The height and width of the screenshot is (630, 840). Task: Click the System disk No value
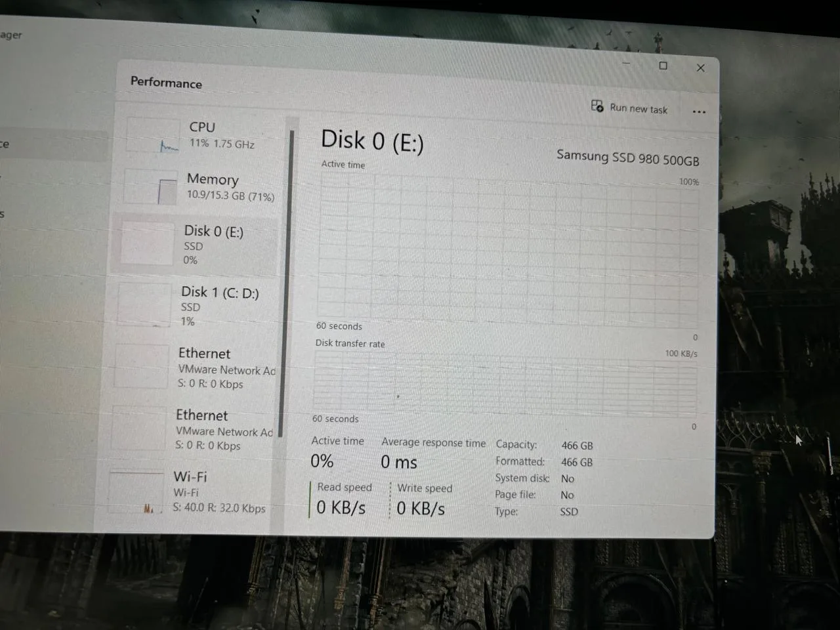[x=568, y=479]
